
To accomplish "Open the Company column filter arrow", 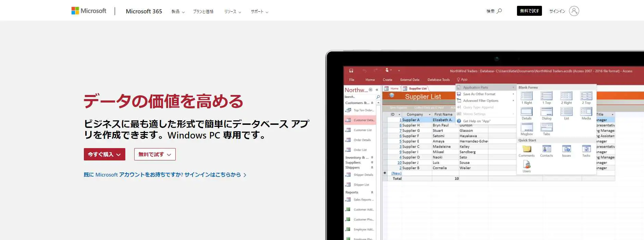I will [430, 115].
